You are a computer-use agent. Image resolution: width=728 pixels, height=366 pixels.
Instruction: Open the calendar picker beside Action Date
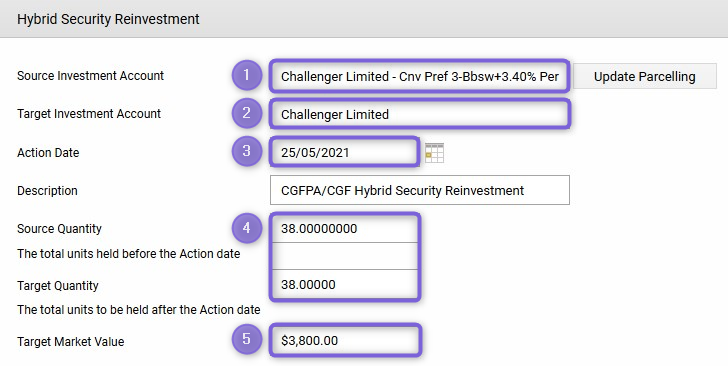click(434, 152)
